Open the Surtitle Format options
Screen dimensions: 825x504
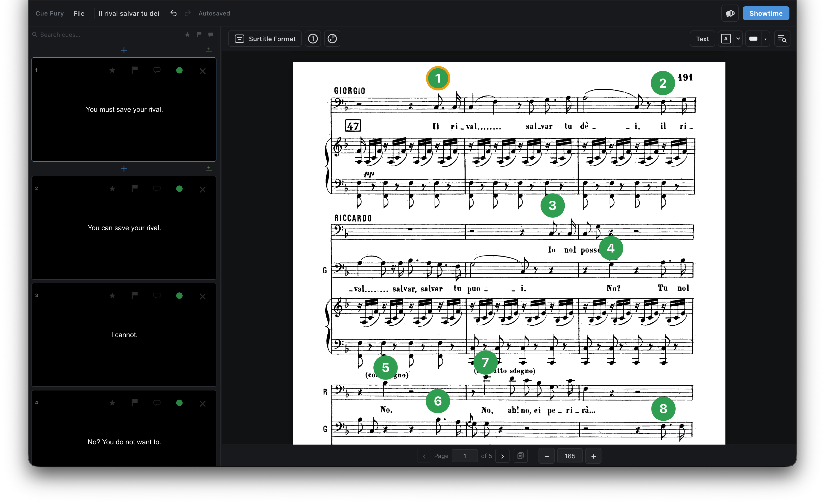pyautogui.click(x=265, y=39)
